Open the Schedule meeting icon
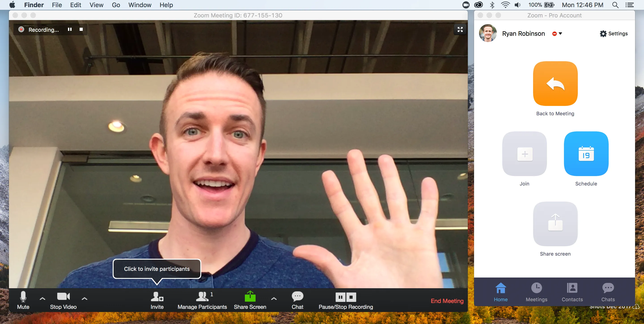Screen dimensions: 644x324 (586, 154)
